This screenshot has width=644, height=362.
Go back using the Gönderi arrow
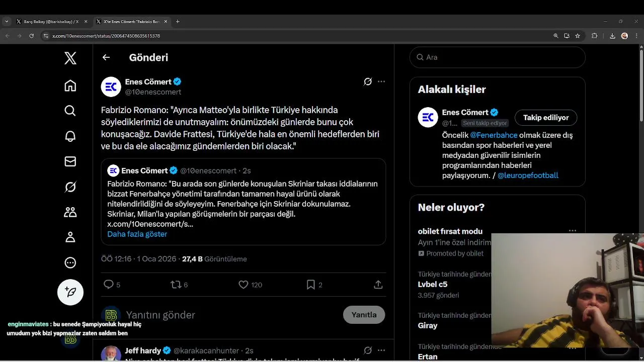pyautogui.click(x=106, y=57)
